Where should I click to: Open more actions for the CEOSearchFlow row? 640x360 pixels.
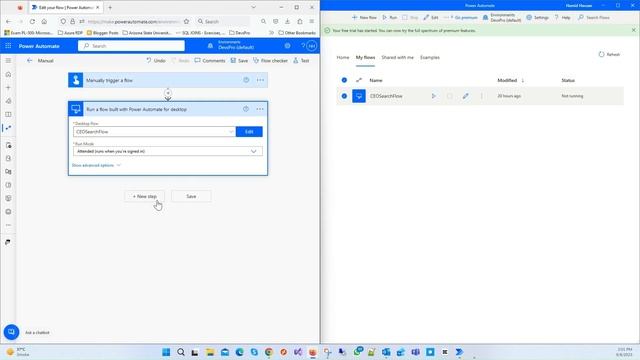click(x=482, y=96)
